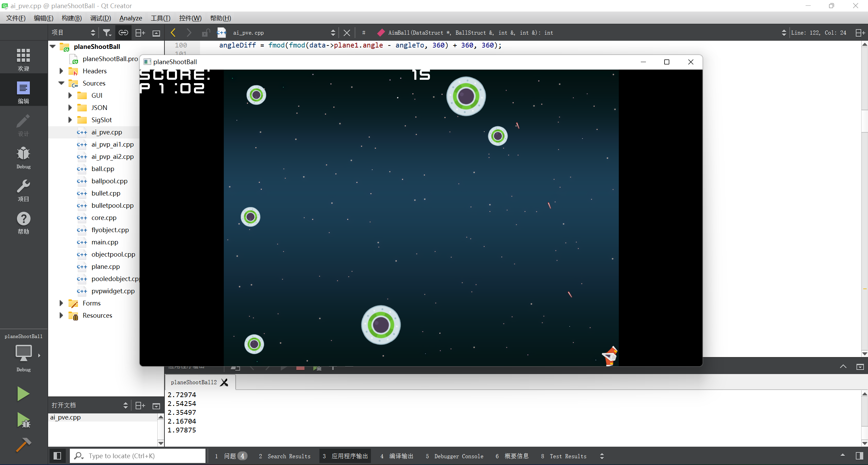Click the green Run button
868x465 pixels.
23,394
